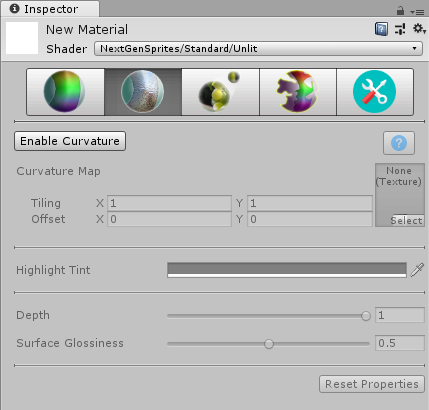This screenshot has height=410, width=429.
Task: Open the material help book icon
Action: 381,29
